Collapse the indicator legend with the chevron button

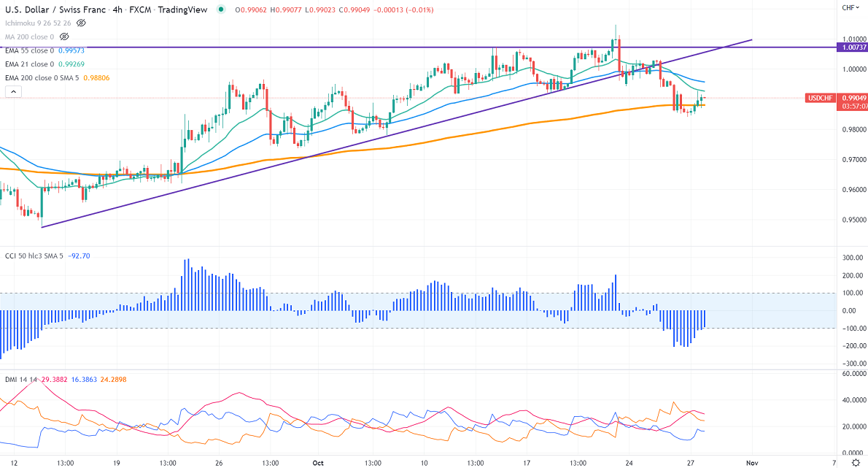[x=13, y=92]
